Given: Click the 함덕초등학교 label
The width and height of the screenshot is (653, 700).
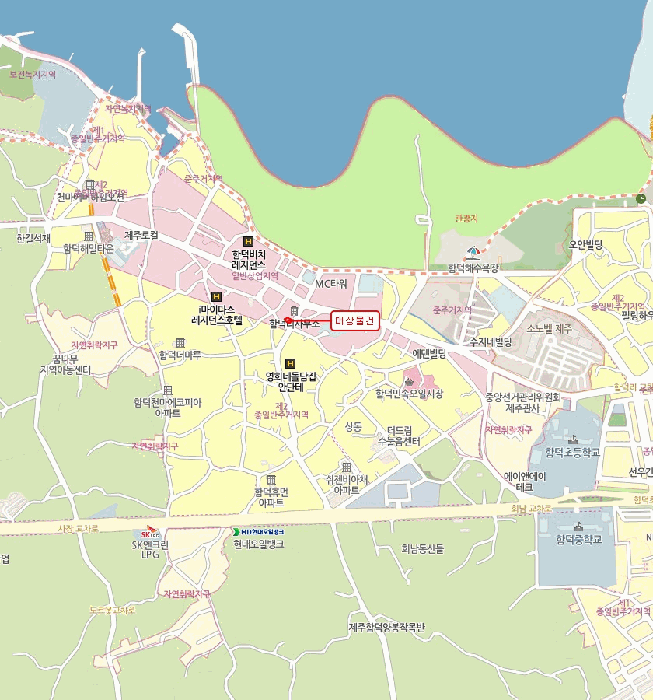Looking at the screenshot, I should tap(573, 452).
